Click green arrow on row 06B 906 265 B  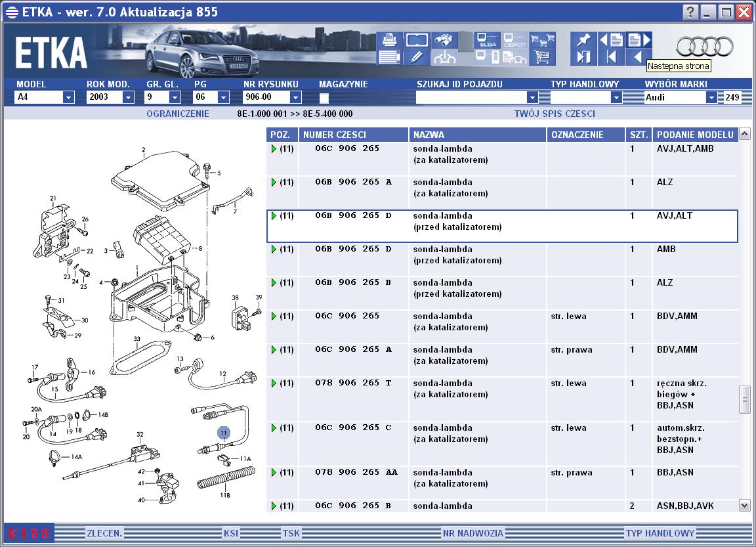click(274, 282)
